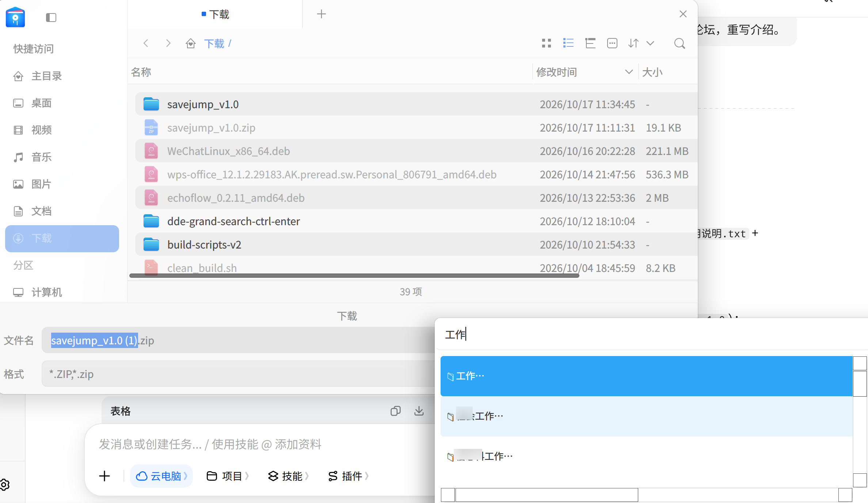Select the build-scripts-v2 folder
This screenshot has height=503, width=868.
[x=416, y=245]
